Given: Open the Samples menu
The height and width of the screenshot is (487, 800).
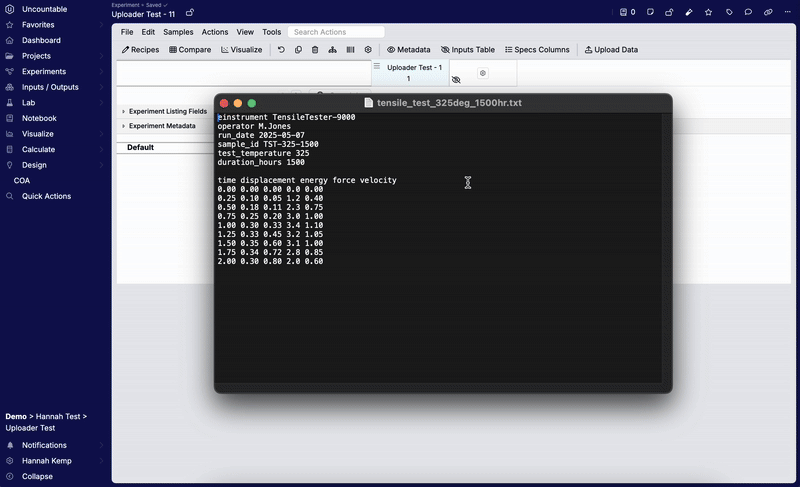Looking at the screenshot, I should point(178,32).
